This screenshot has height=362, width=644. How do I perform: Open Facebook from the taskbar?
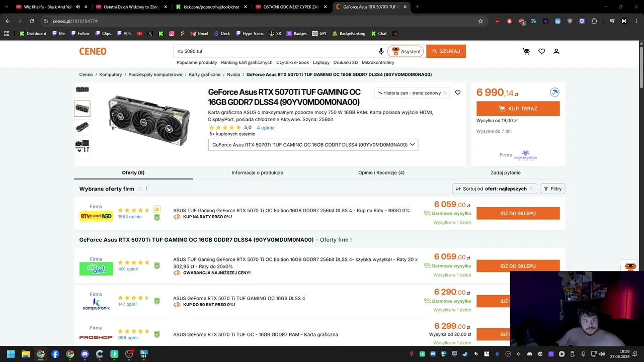(55, 354)
